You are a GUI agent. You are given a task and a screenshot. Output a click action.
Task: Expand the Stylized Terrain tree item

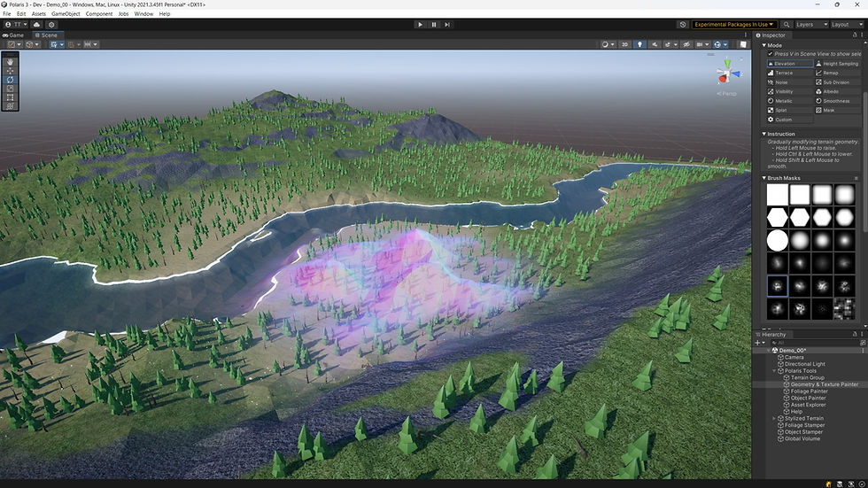pyautogui.click(x=774, y=418)
